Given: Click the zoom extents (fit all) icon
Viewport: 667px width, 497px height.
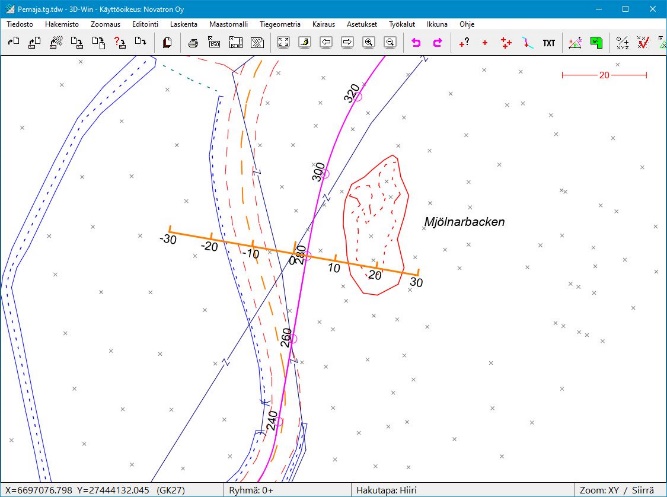Looking at the screenshot, I should point(283,43).
